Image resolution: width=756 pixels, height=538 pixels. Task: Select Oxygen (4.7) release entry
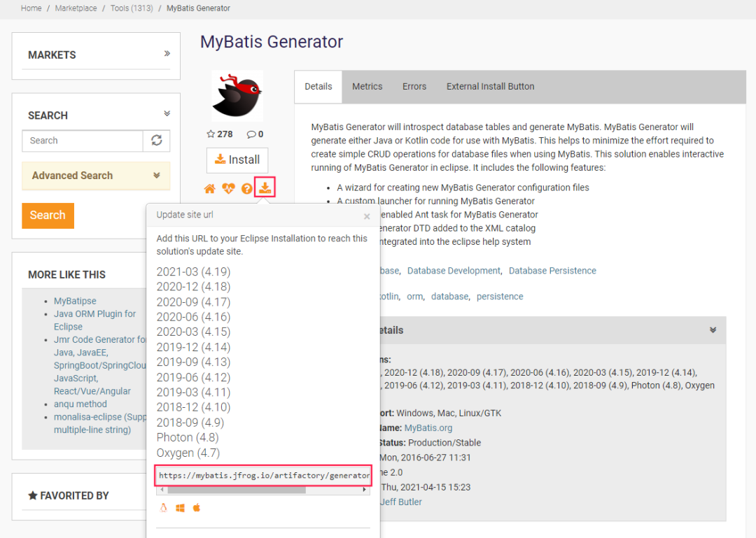pyautogui.click(x=188, y=453)
